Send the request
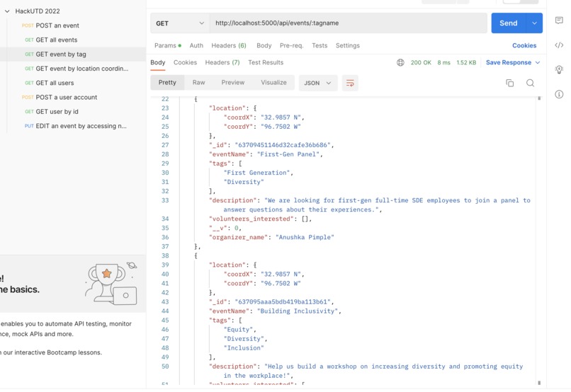Image resolution: width=571 pixels, height=392 pixels. click(x=509, y=23)
